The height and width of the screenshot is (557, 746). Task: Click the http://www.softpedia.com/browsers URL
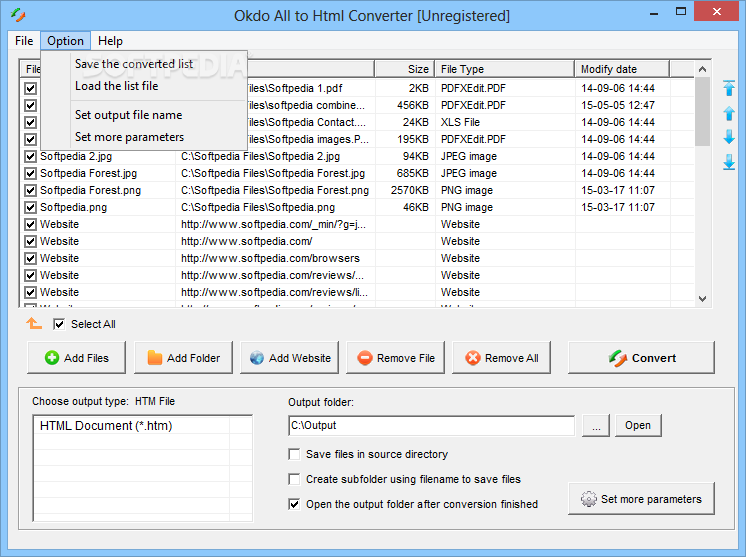(x=270, y=258)
